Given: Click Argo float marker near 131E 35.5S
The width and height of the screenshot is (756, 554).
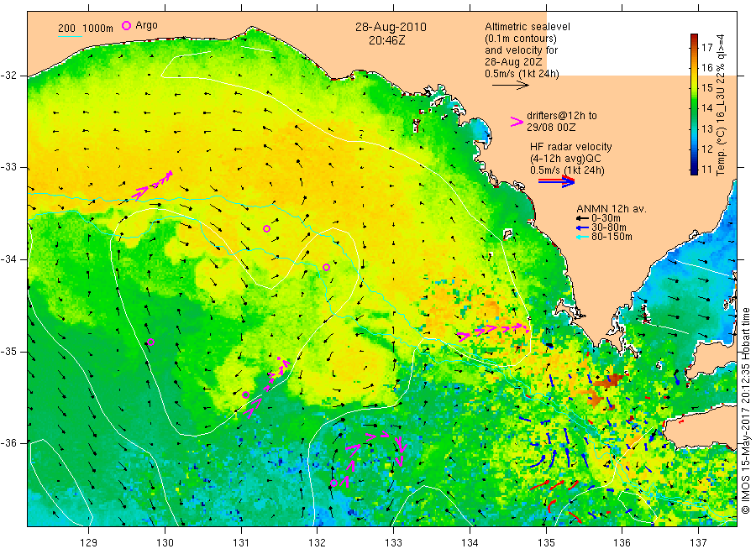Looking at the screenshot, I should [x=245, y=395].
